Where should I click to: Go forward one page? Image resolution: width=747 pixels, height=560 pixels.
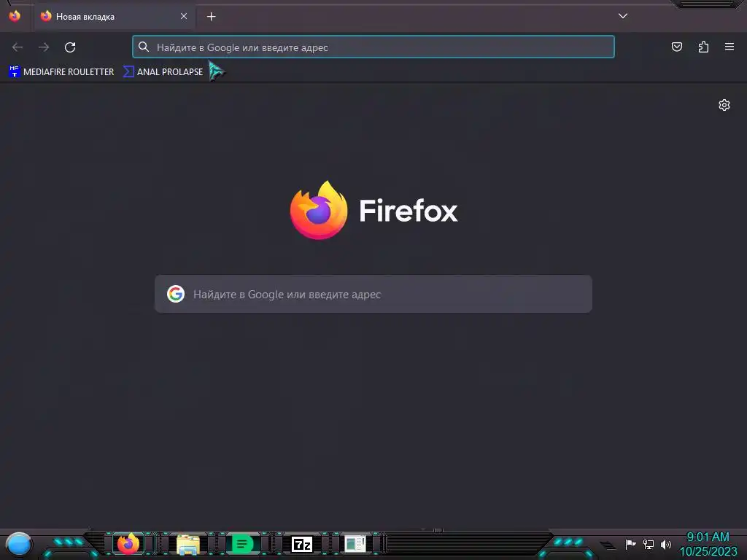[x=44, y=47]
